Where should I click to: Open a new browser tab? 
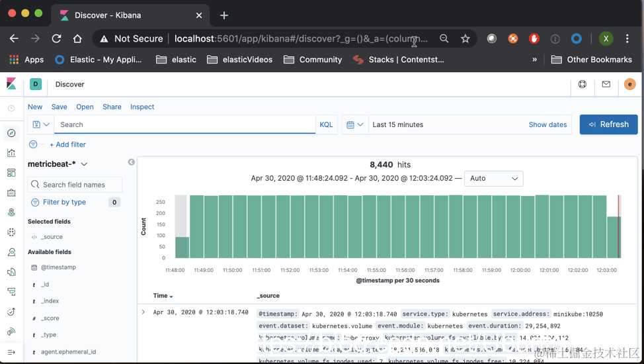pos(224,16)
